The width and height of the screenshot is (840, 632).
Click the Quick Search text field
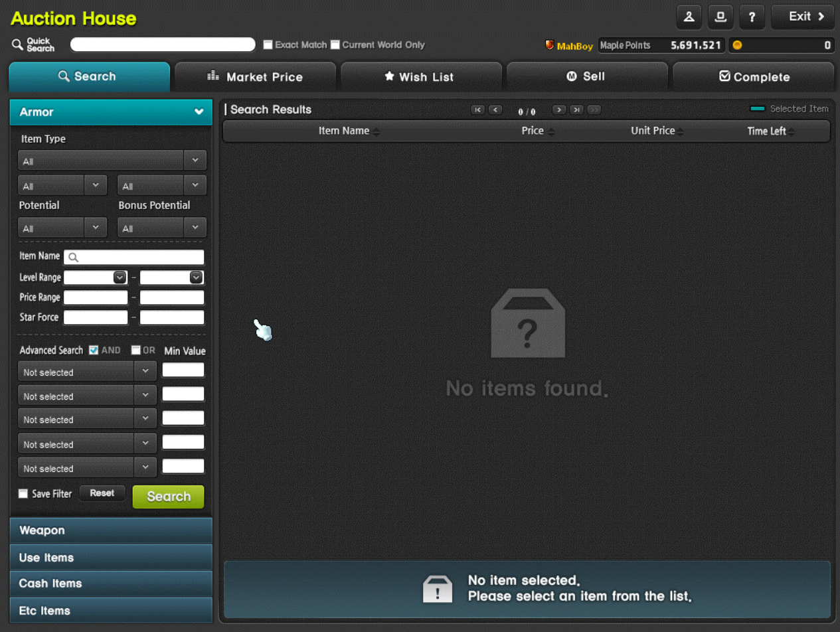(163, 44)
